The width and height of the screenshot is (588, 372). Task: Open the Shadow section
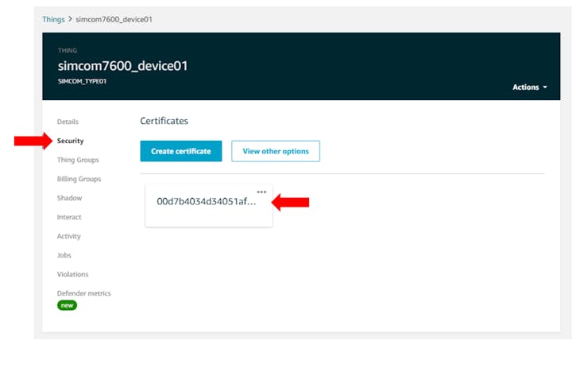click(x=69, y=198)
